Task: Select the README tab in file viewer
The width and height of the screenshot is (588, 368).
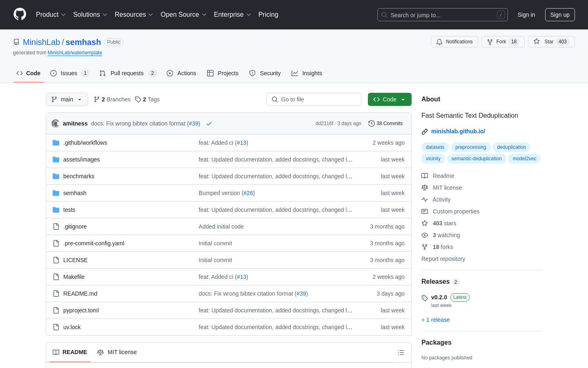Action: tap(70, 352)
